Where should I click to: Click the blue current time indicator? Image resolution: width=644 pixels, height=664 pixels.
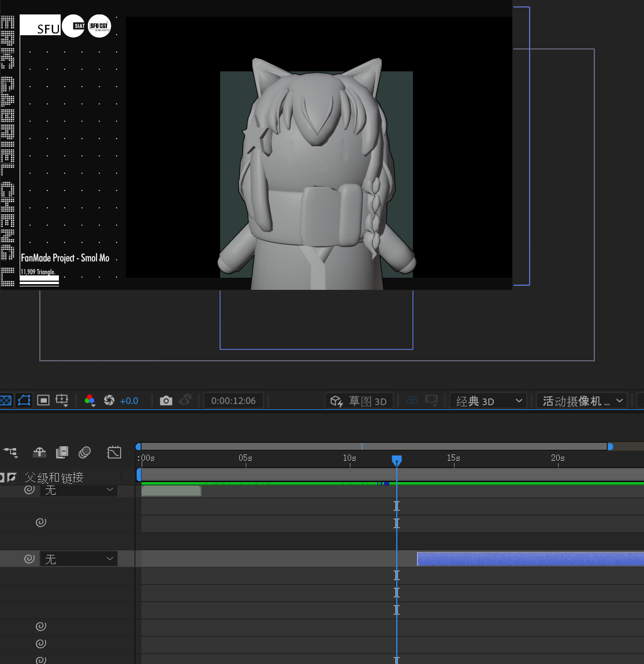click(x=397, y=461)
